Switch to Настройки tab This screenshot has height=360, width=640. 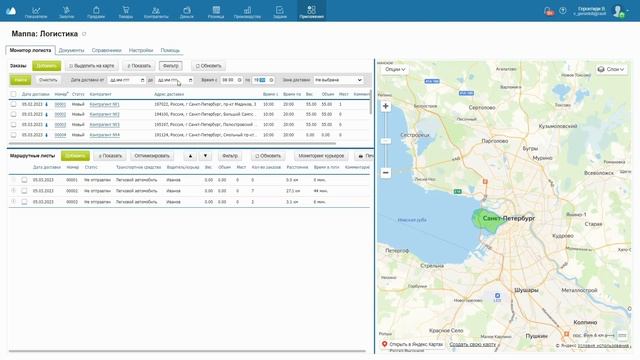point(141,50)
